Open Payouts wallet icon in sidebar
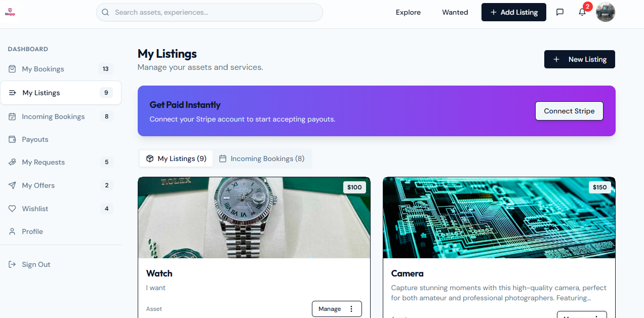Screen dimensions: 644x318 tap(12, 139)
